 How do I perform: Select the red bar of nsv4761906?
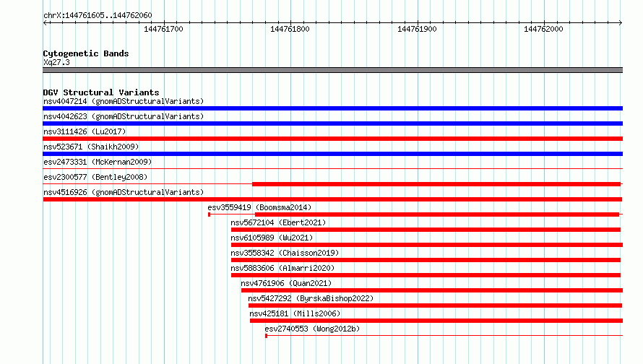pos(432,290)
